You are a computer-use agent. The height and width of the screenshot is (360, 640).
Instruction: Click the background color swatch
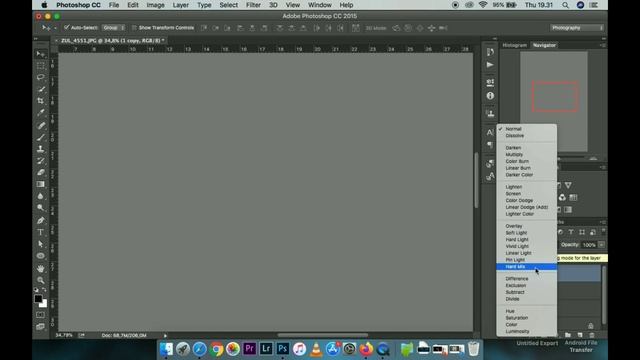44,304
